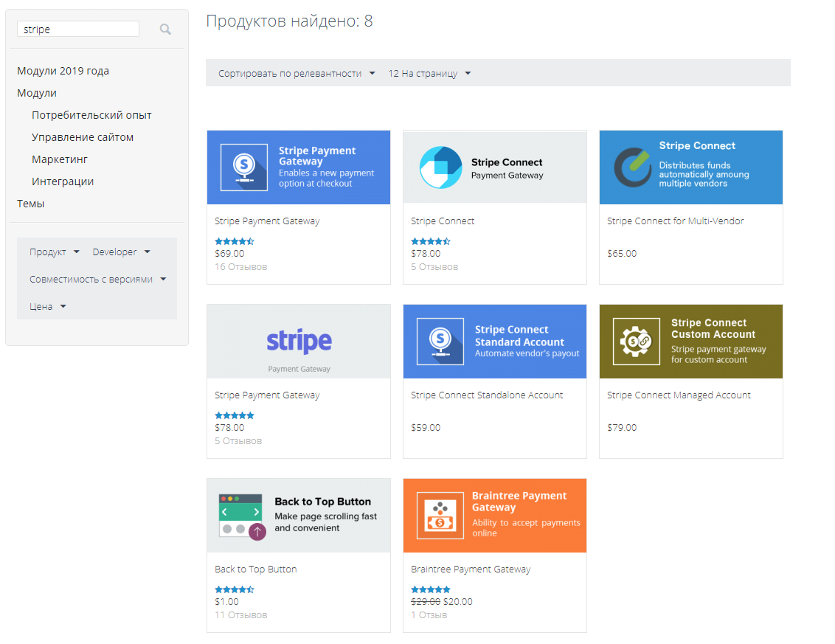Open Stripe Connect's 5 Отзывов reviews link
The height and width of the screenshot is (644, 835).
tap(434, 267)
